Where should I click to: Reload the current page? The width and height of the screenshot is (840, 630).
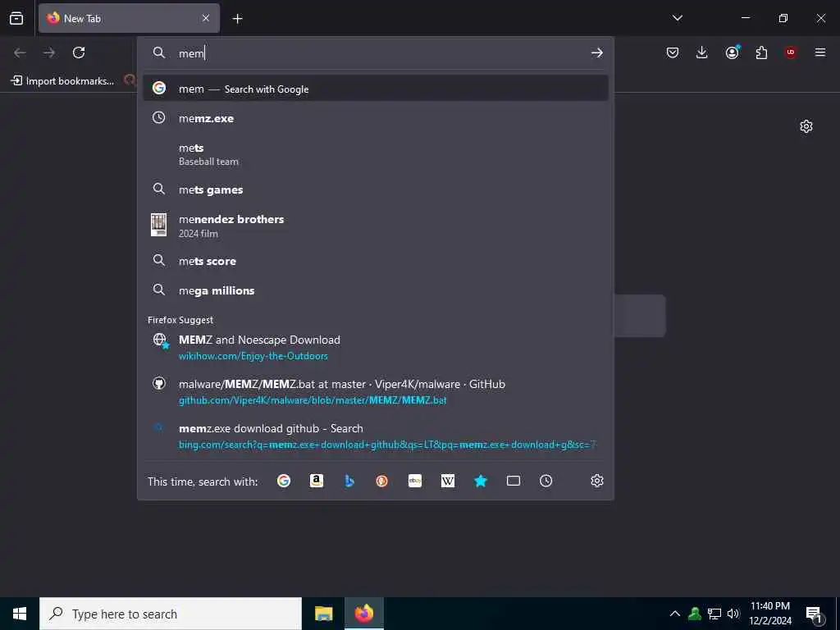pos(79,52)
